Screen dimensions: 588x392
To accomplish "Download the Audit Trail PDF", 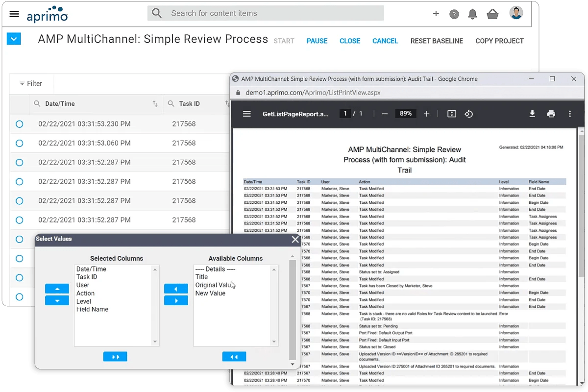I will 532,114.
